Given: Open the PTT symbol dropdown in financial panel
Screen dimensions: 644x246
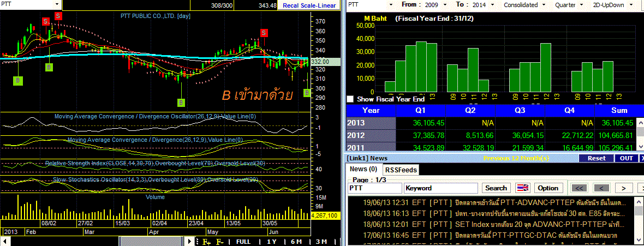Looking at the screenshot, I should point(392,5).
